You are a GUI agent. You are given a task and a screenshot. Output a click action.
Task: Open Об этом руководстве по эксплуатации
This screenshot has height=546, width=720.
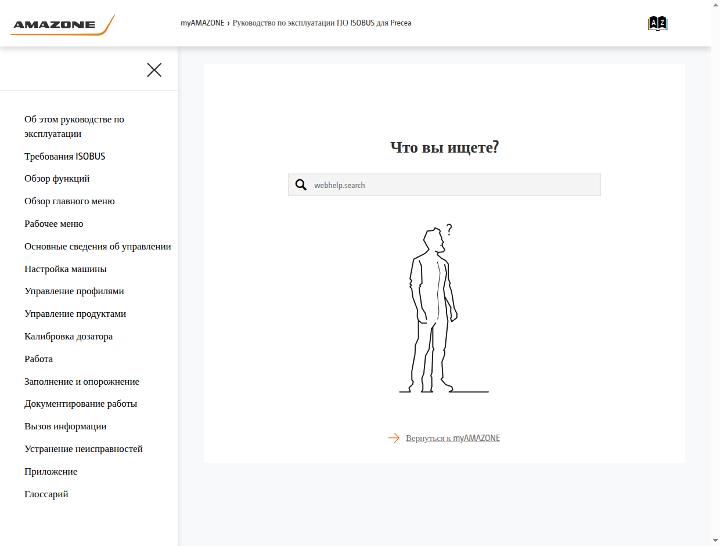74,126
